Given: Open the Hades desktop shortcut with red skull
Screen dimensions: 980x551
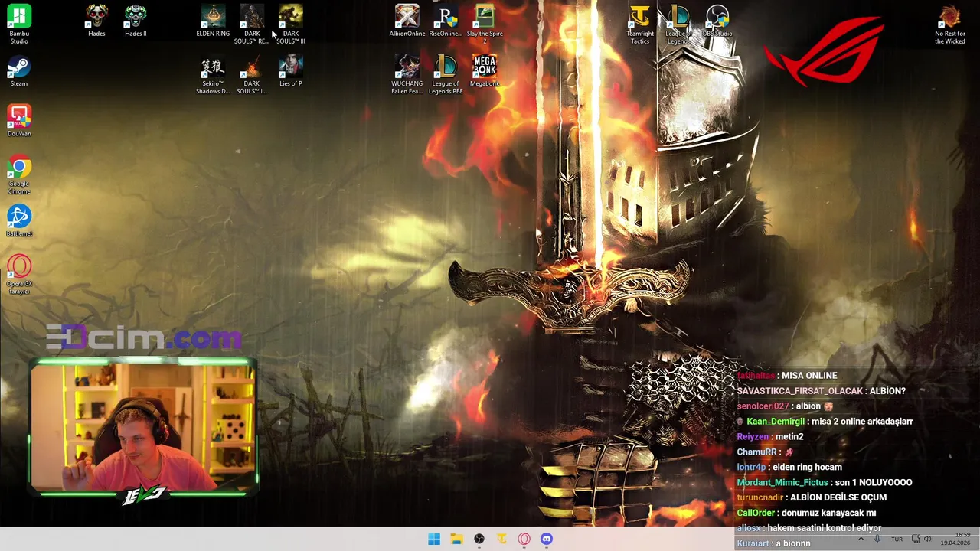Looking at the screenshot, I should pos(96,21).
